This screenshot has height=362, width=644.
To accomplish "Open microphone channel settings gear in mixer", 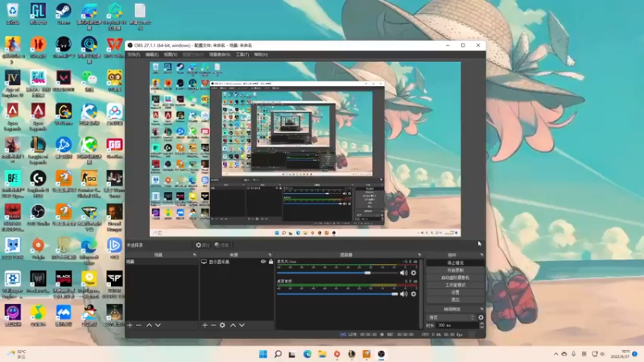I will 414,273.
